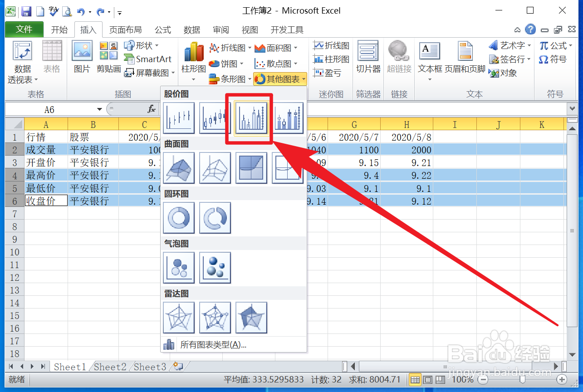Image resolution: width=583 pixels, height=392 pixels.
Task: Switch to the 数据 tab
Action: (192, 30)
